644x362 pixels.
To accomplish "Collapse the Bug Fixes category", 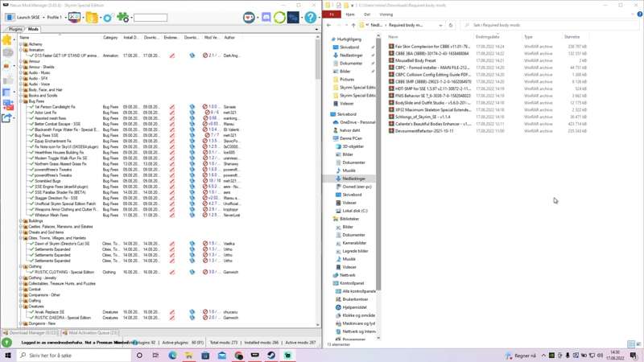I will 21,101.
